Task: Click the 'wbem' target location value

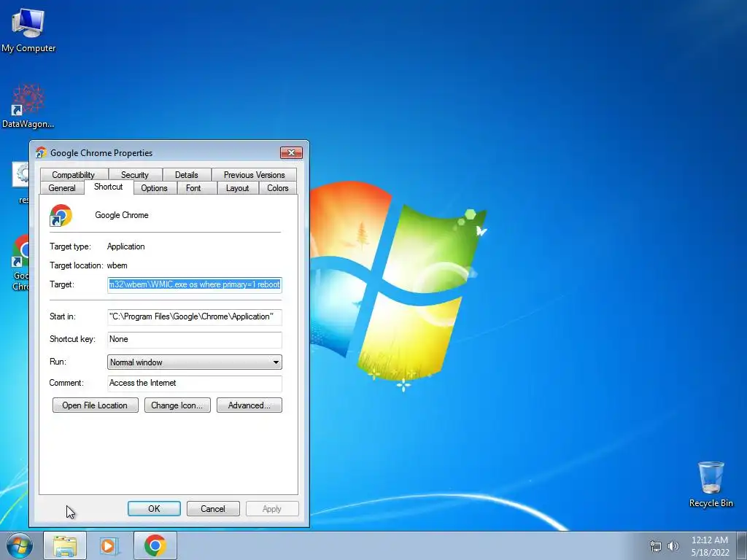Action: pyautogui.click(x=117, y=265)
